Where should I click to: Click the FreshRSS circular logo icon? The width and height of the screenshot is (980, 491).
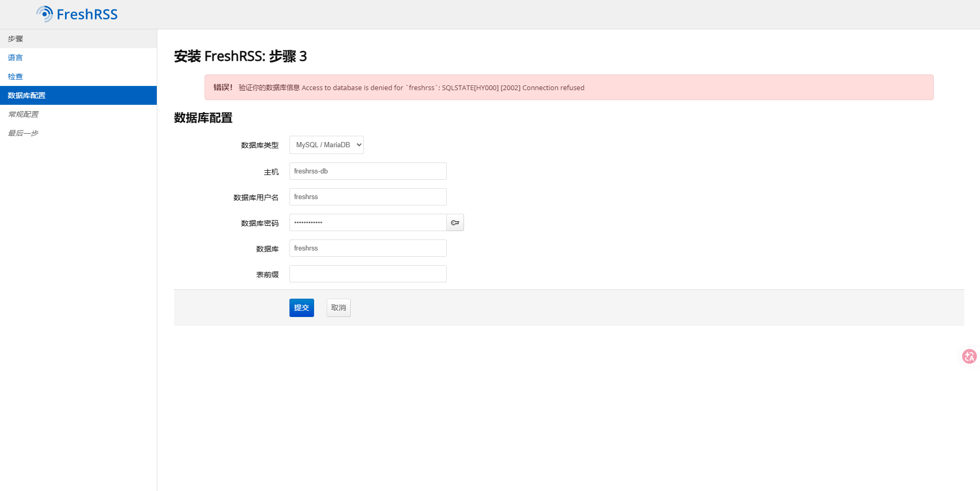[45, 14]
